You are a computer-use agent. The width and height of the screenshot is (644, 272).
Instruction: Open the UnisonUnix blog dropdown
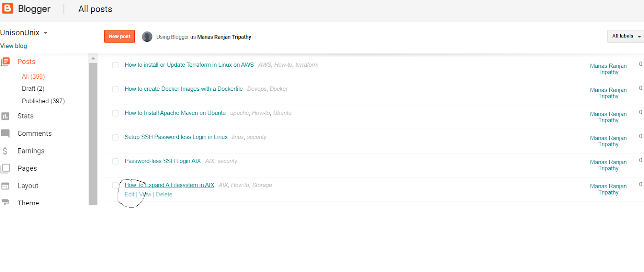[x=24, y=33]
